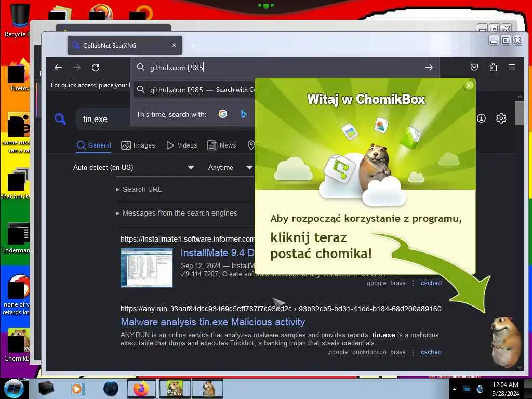This screenshot has height=399, width=532.
Task: Click the page vertical scrollbar thumb
Action: click(520, 113)
